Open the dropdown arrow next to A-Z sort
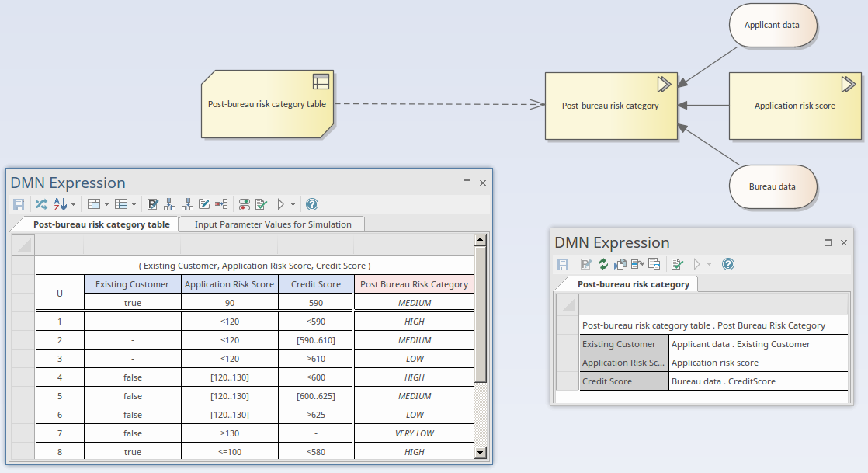The height and width of the screenshot is (473, 868). [x=74, y=204]
